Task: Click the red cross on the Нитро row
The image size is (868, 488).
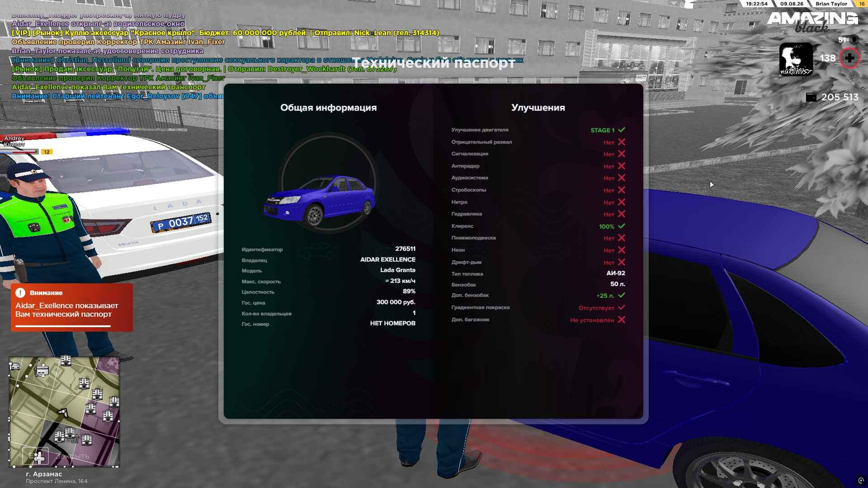Action: [x=622, y=202]
